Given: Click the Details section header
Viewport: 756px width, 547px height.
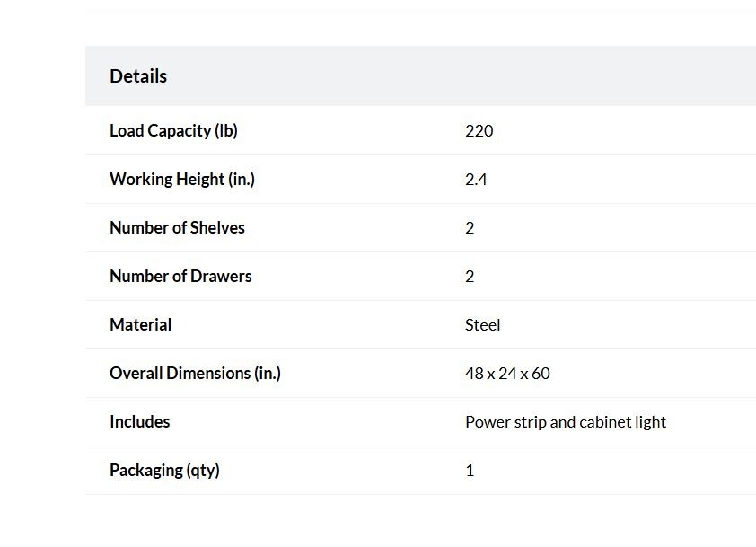Looking at the screenshot, I should click(x=420, y=75).
